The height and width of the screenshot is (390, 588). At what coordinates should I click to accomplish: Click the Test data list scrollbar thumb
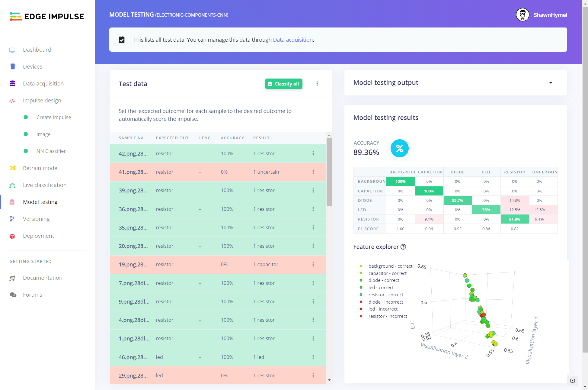tap(329, 172)
